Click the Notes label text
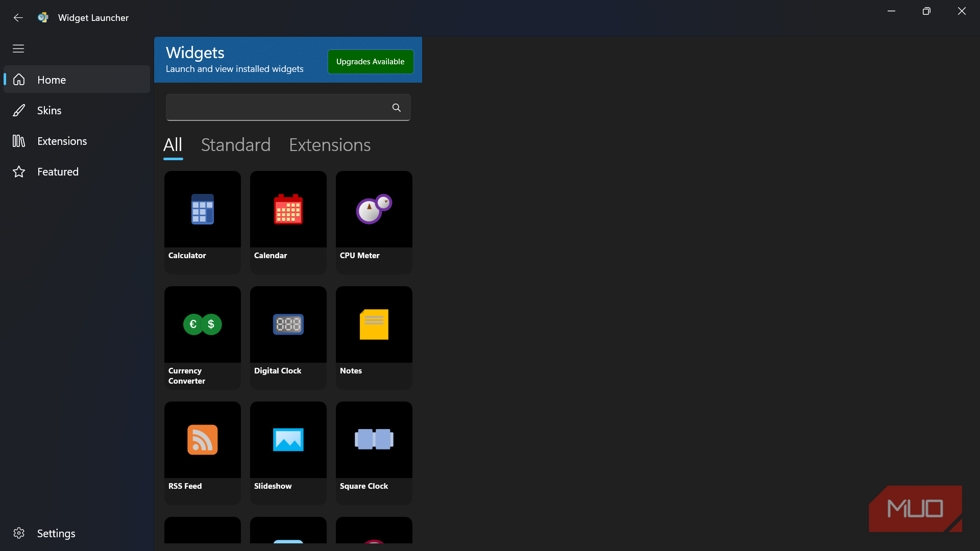The height and width of the screenshot is (551, 980). [351, 371]
